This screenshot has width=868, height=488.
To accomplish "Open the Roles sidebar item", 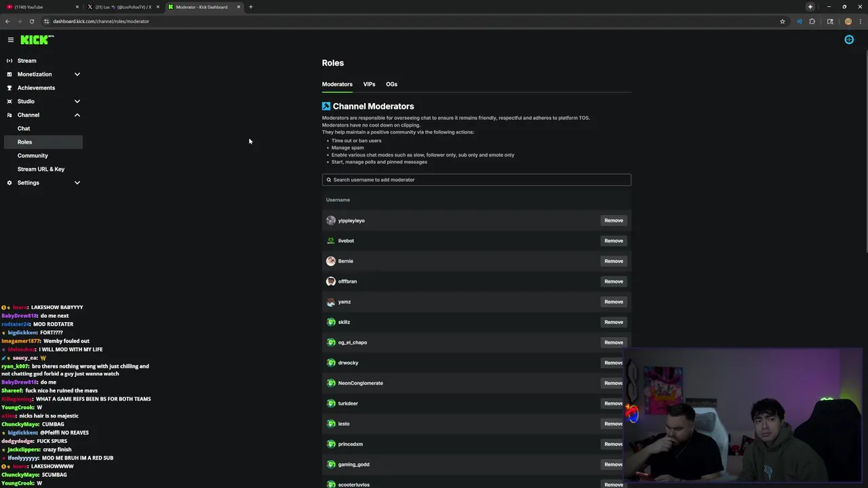I will pos(42,142).
